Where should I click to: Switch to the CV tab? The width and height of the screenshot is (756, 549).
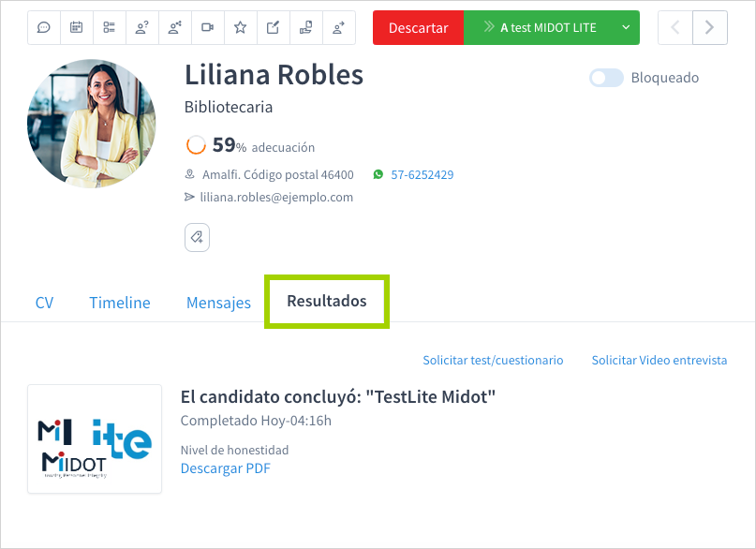(44, 303)
